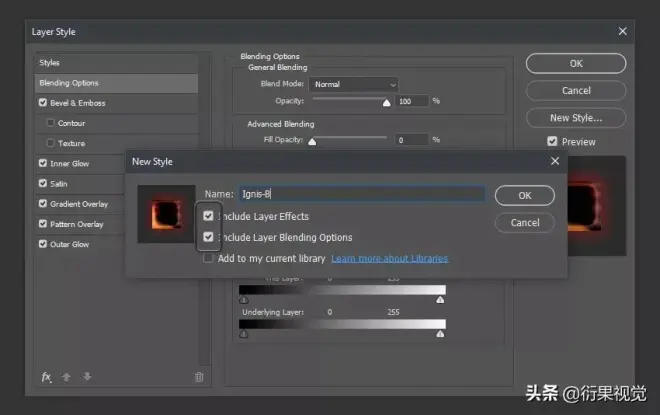Open the Bevel & Emboss settings
The image size is (660, 415).
[x=77, y=103]
